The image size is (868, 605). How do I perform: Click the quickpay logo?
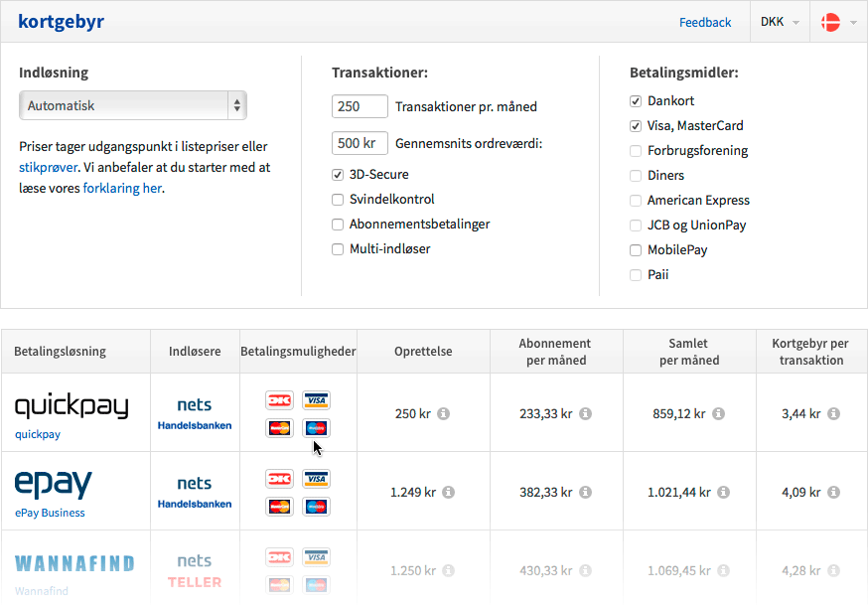point(72,405)
